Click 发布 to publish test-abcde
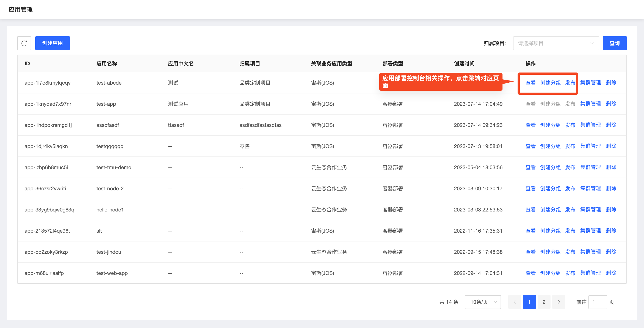 coord(570,83)
